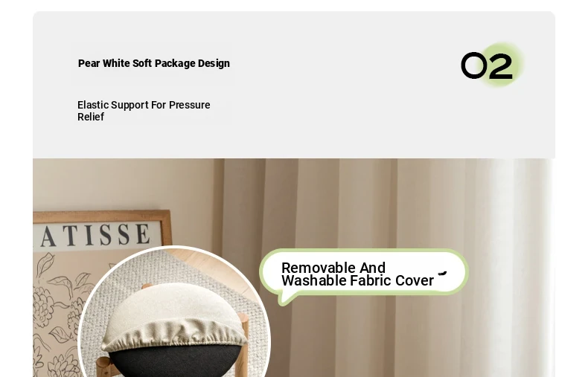Screen dimensions: 588x377
Task: Click the large "02" section number
Action: tap(487, 65)
